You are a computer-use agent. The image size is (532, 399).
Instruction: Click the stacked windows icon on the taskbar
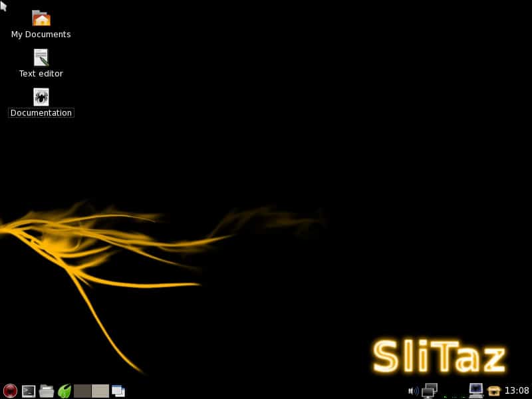coord(118,390)
